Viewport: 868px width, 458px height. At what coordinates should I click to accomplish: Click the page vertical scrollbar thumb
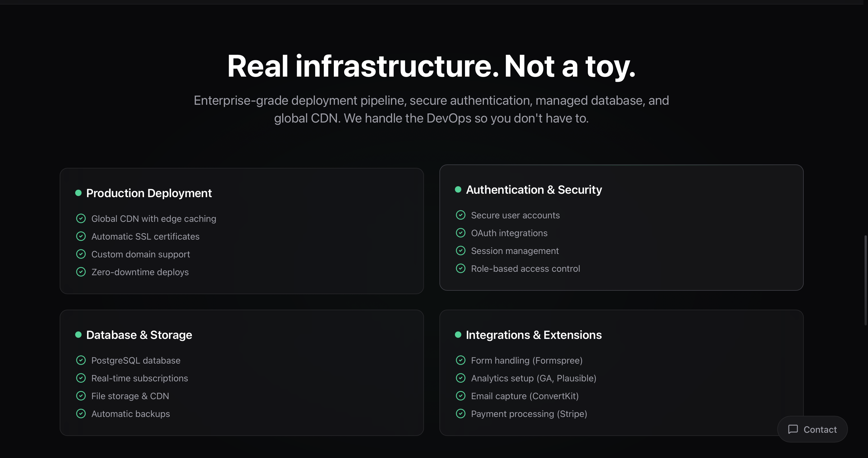tap(865, 280)
